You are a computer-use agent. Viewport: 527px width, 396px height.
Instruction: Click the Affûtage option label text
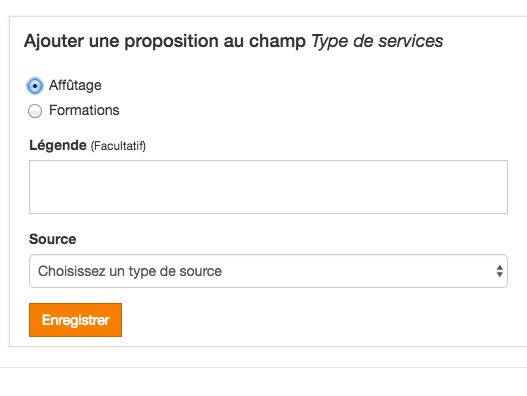pyautogui.click(x=75, y=85)
